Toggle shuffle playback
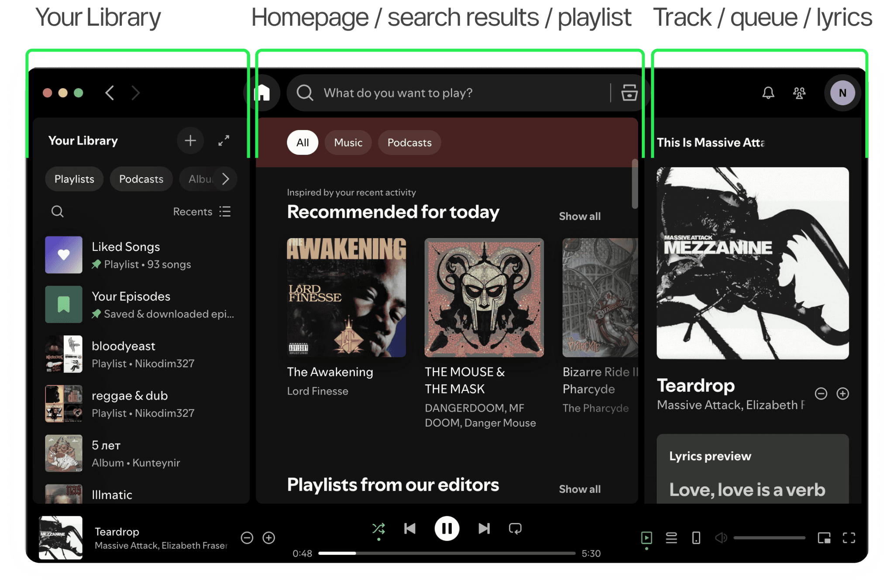 pos(378,529)
